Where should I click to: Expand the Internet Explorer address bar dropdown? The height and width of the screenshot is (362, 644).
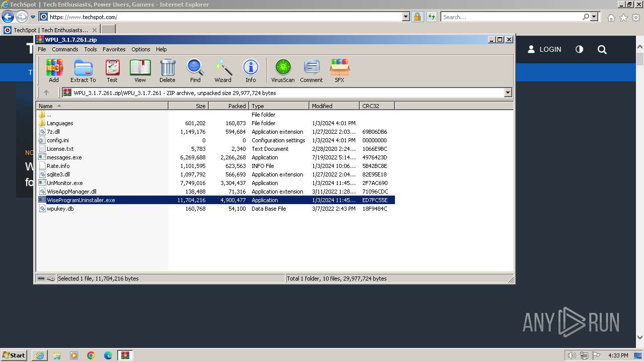[x=406, y=17]
